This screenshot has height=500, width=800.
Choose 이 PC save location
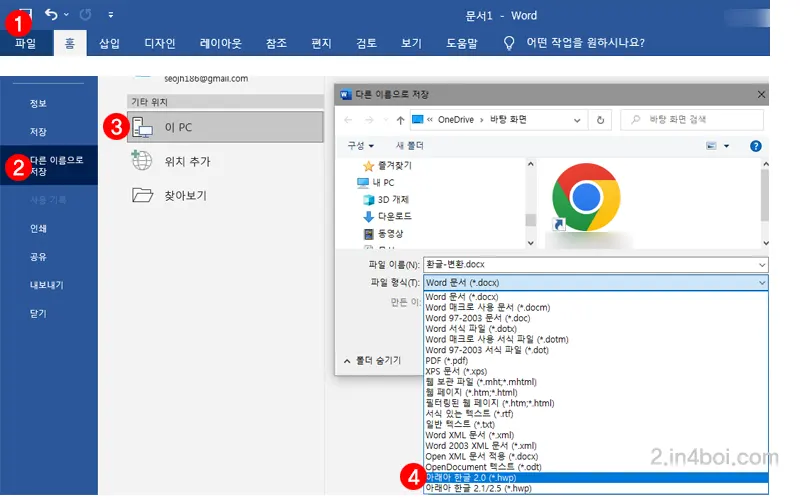225,127
